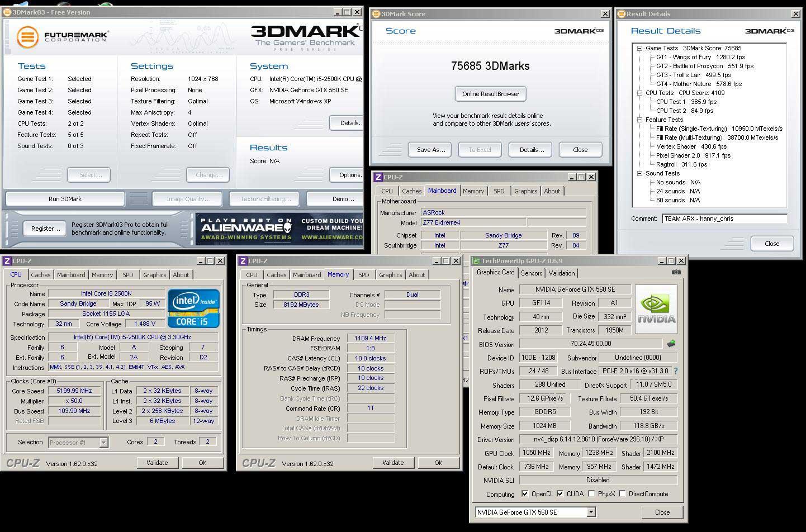Click the save BIOS icon in GPU-Z

[671, 344]
